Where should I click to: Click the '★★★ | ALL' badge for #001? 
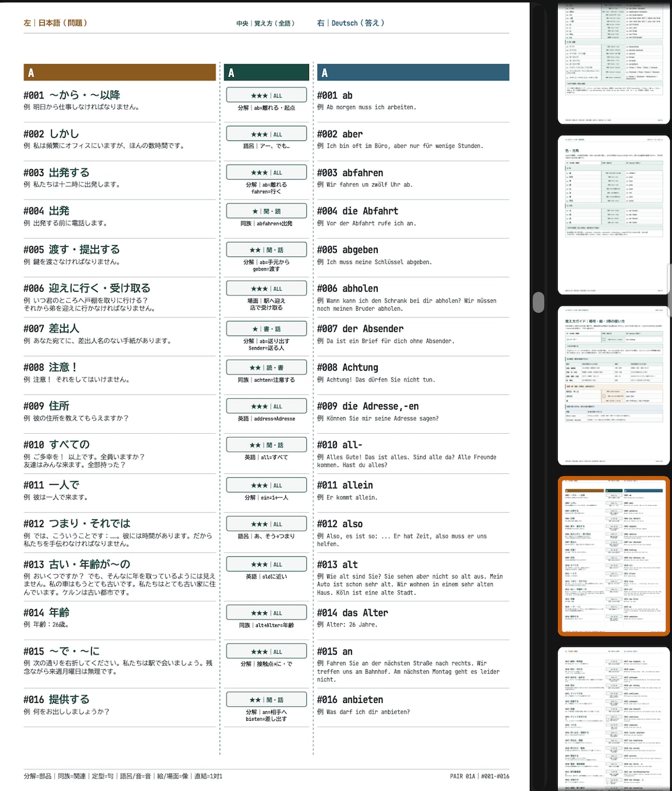click(267, 96)
